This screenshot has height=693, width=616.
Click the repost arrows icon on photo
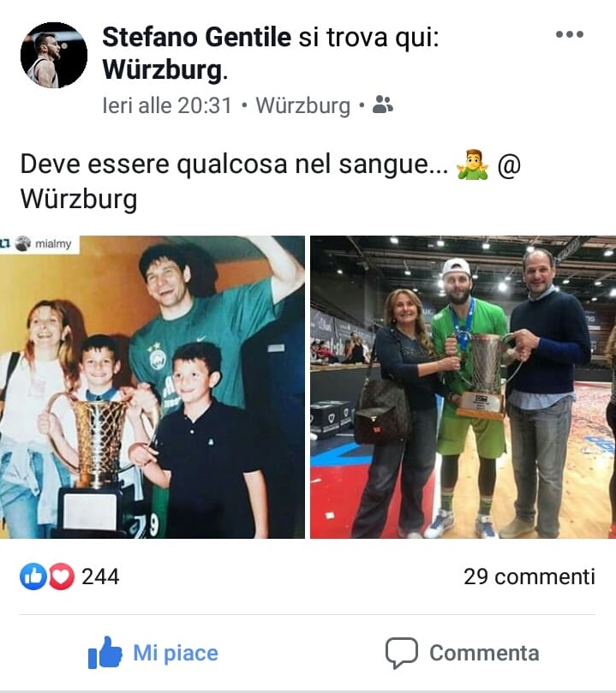click(5, 243)
